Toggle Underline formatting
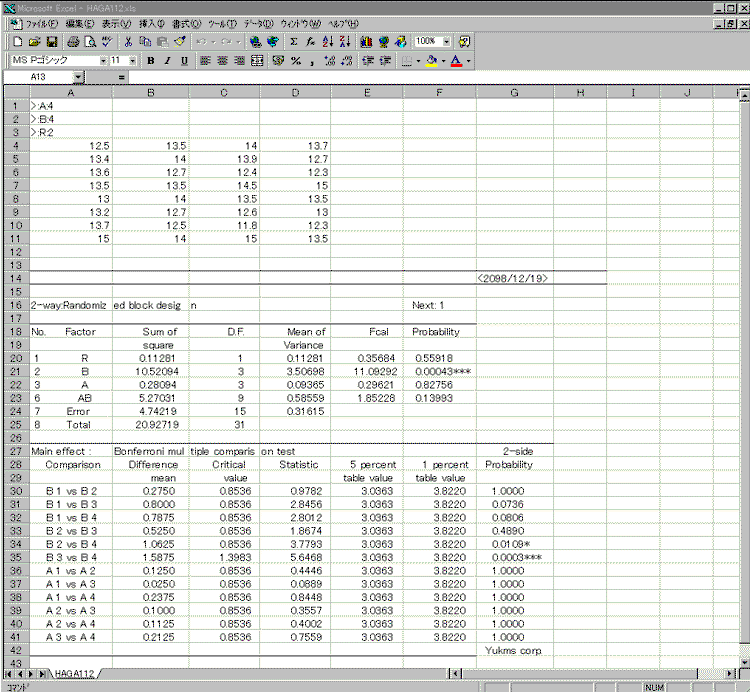This screenshot has height=692, width=750. click(183, 60)
